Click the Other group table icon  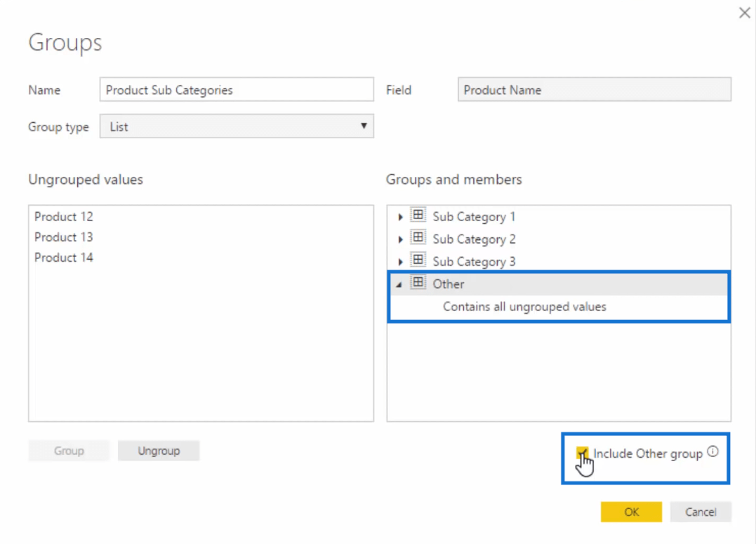click(x=418, y=283)
